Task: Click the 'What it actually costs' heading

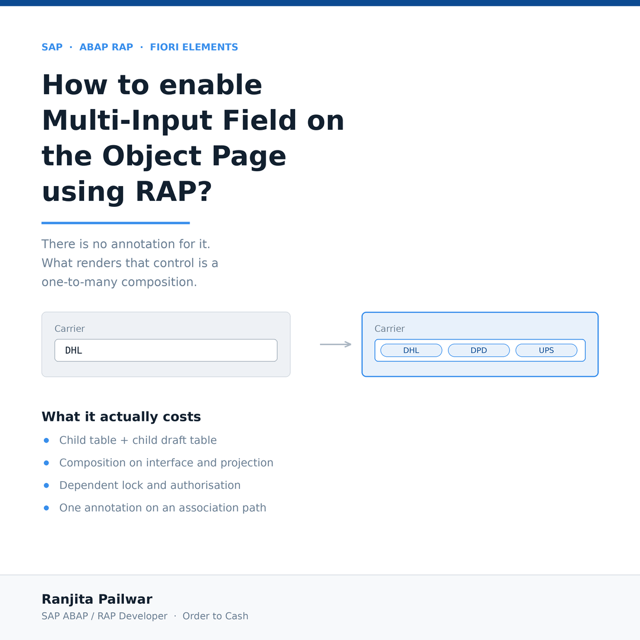Action: 121,416
